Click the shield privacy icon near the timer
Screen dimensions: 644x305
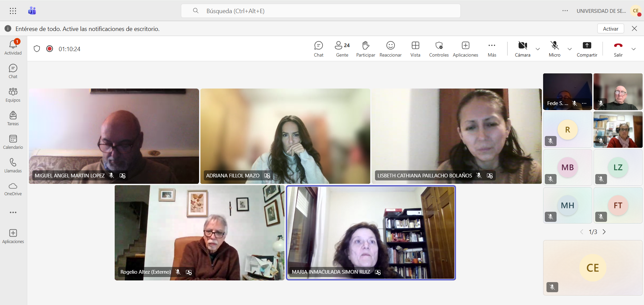[x=37, y=49]
